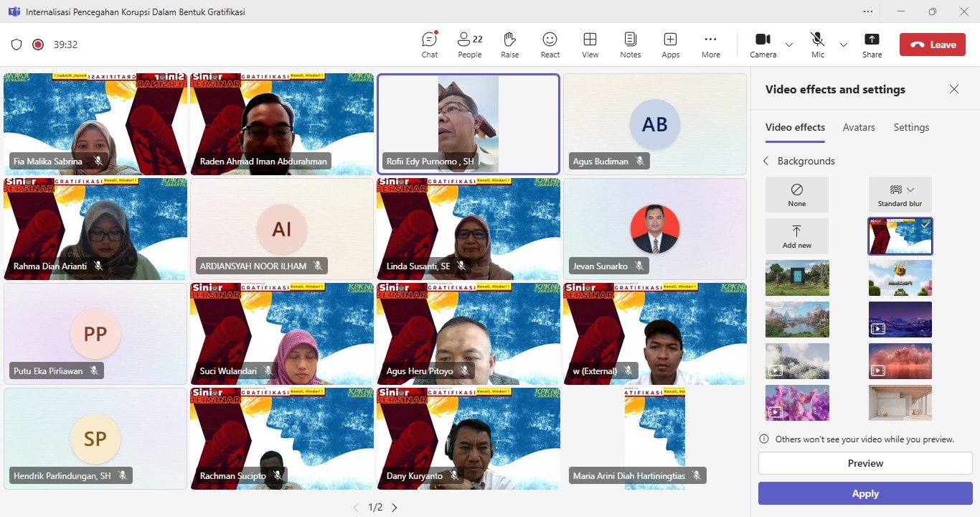980x517 pixels.
Task: Switch to the Settings tab
Action: pyautogui.click(x=911, y=127)
